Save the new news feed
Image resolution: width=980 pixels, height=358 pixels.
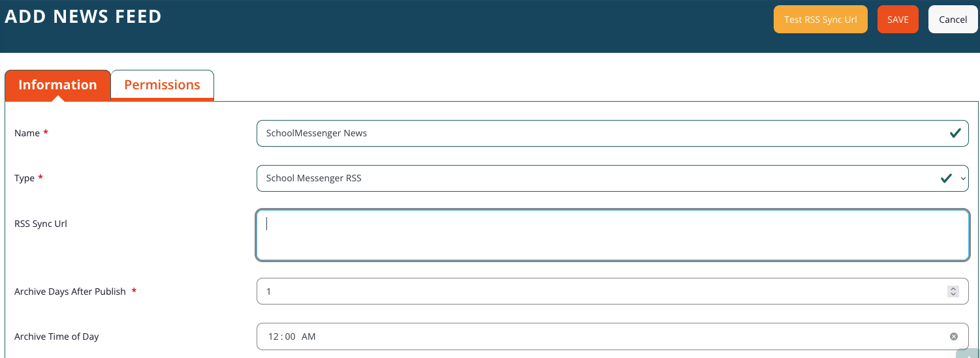[x=898, y=20]
